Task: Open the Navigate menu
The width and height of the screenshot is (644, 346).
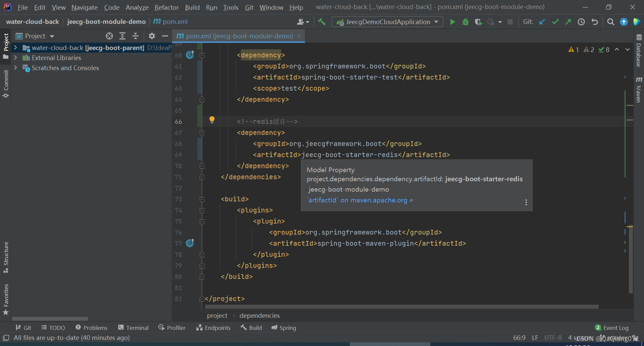Action: (x=84, y=7)
